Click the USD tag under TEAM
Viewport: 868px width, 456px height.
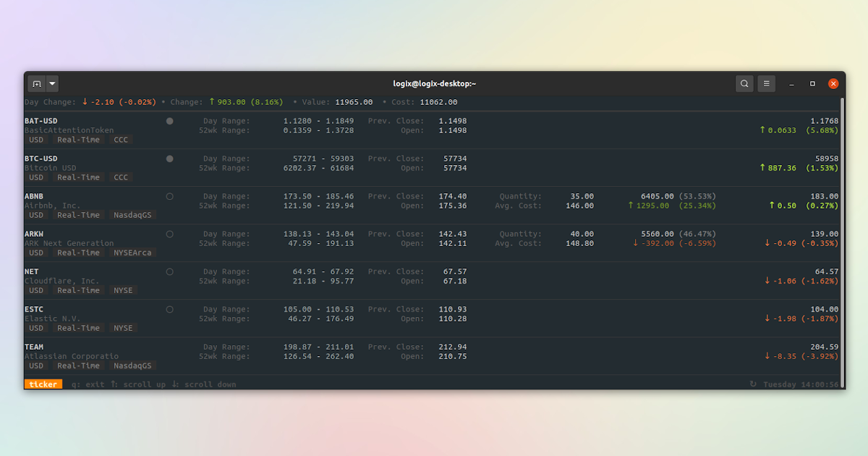[36, 366]
